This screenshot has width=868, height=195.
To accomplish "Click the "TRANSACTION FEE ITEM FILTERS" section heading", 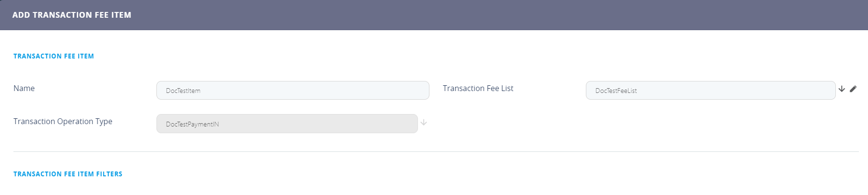I will 68,174.
